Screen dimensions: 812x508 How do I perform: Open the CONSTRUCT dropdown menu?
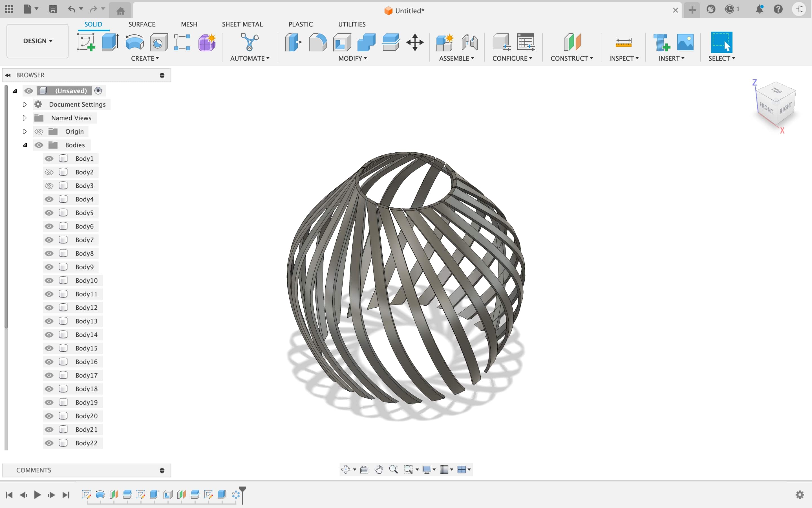click(x=572, y=58)
